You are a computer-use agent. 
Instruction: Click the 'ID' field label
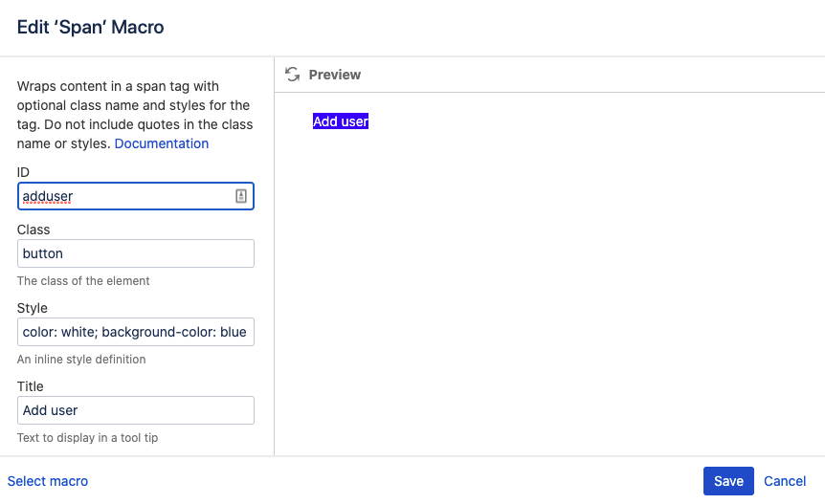[x=24, y=171]
